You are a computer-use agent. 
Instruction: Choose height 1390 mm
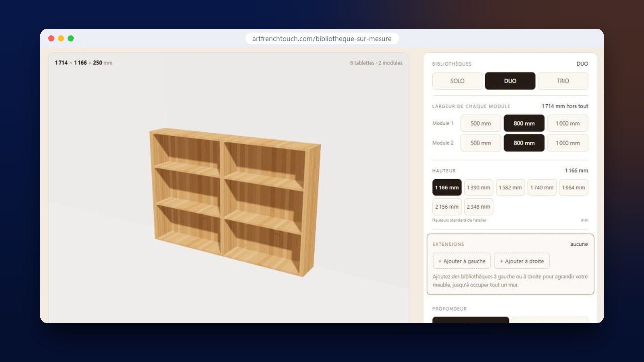[x=479, y=187]
